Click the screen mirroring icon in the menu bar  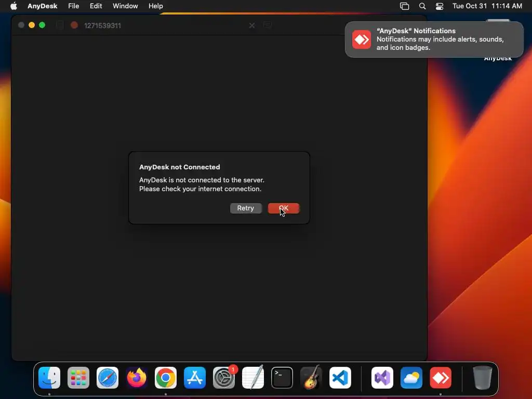point(404,6)
